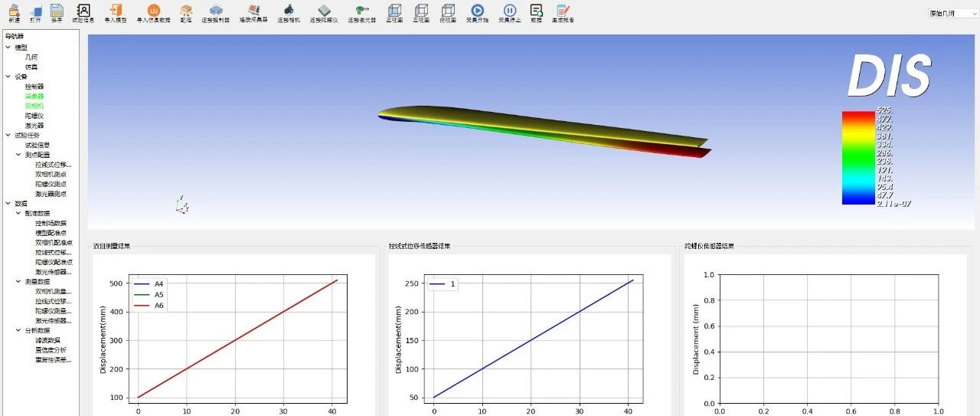Click the 导入模型 (Import Model) icon
The width and height of the screenshot is (980, 416).
click(x=114, y=12)
